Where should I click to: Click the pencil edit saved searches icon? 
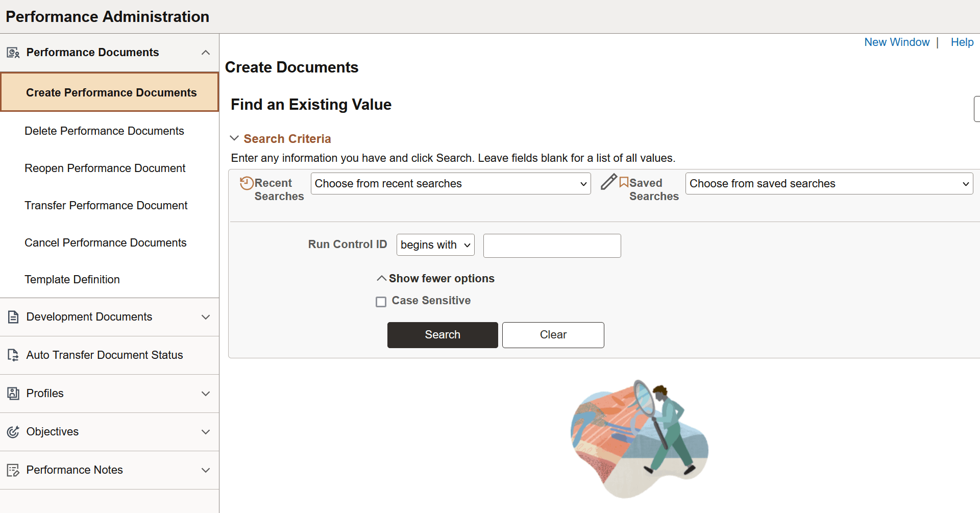[x=608, y=182]
